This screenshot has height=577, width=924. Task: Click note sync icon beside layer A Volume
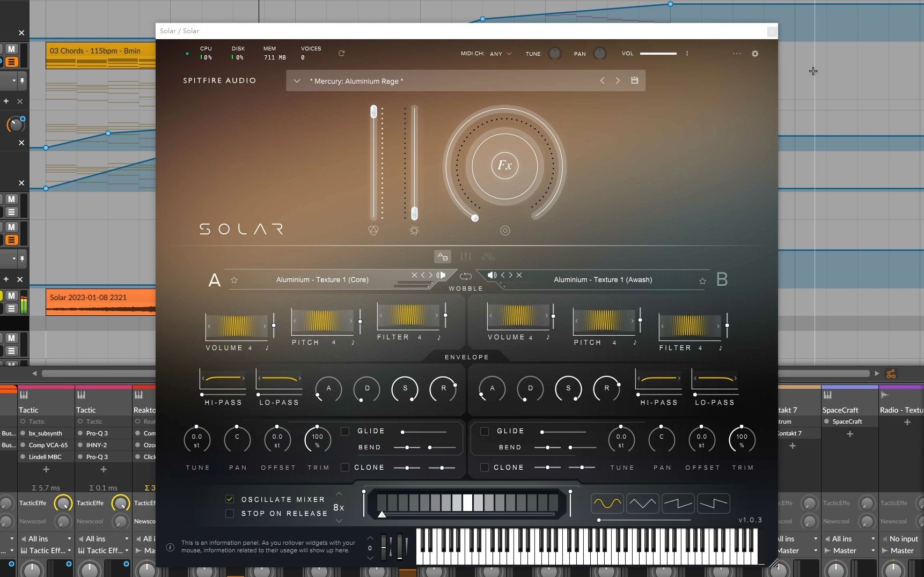pos(267,347)
